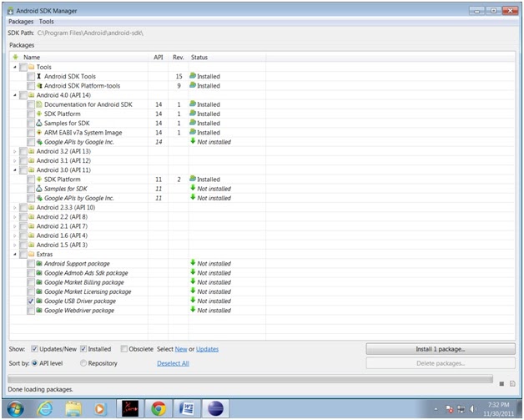The image size is (524, 420).
Task: Click the Google APIs icon for API 14
Action: click(39, 142)
